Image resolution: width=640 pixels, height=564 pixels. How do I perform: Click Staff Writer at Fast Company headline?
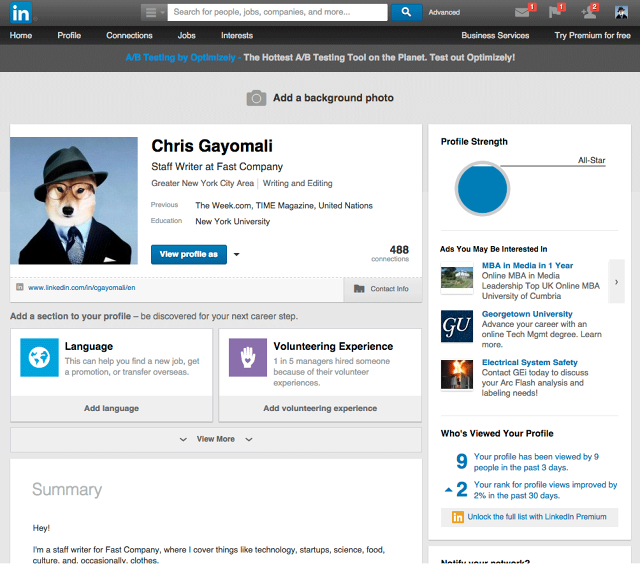tap(217, 167)
